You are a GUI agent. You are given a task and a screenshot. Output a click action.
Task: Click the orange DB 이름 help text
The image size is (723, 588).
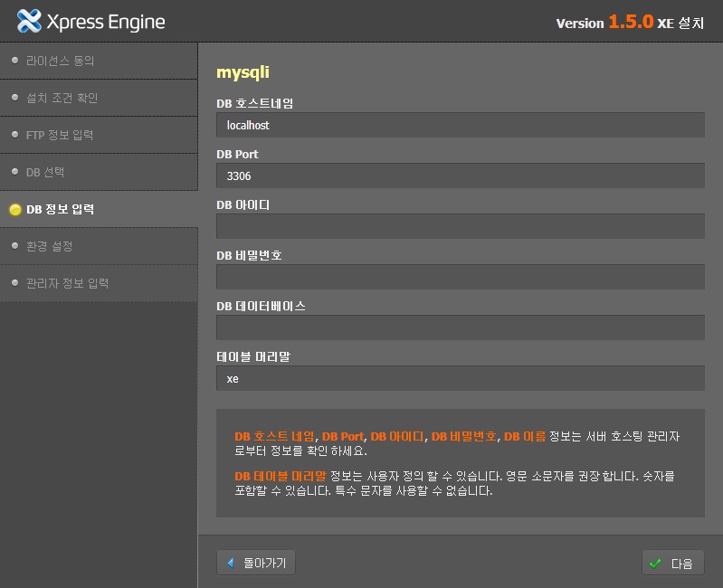[x=525, y=436]
